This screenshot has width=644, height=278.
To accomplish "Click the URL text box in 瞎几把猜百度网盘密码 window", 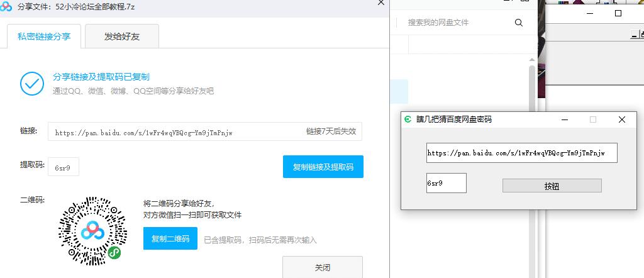I will 521,153.
